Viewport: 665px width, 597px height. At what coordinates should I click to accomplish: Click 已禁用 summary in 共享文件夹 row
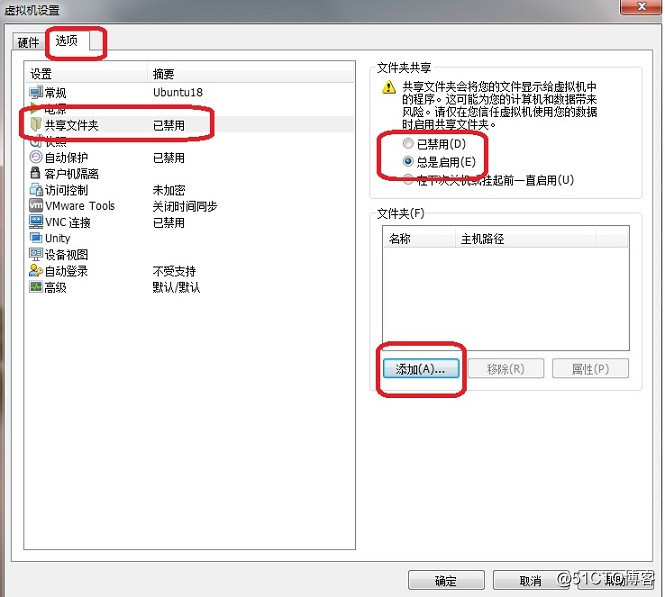(169, 125)
